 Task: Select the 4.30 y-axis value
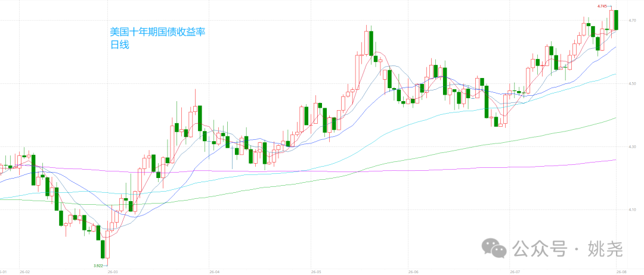[x=631, y=146]
